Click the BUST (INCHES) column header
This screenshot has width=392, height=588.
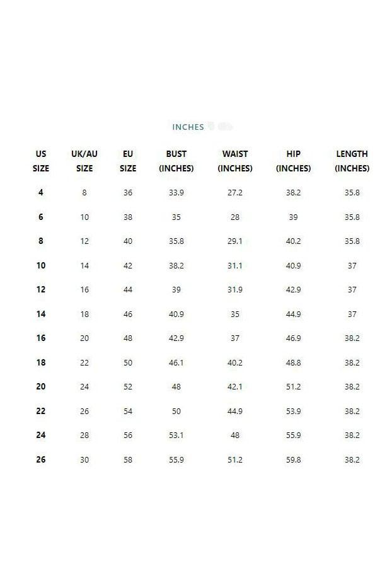pyautogui.click(x=176, y=161)
